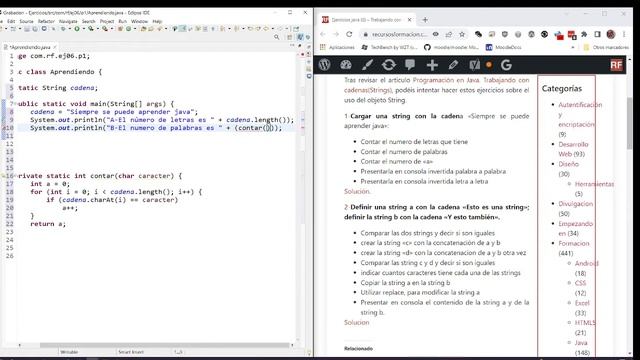The width and height of the screenshot is (640, 360).
Task: Close the Aprendiendo.java editor tab
Action: pyautogui.click(x=55, y=47)
